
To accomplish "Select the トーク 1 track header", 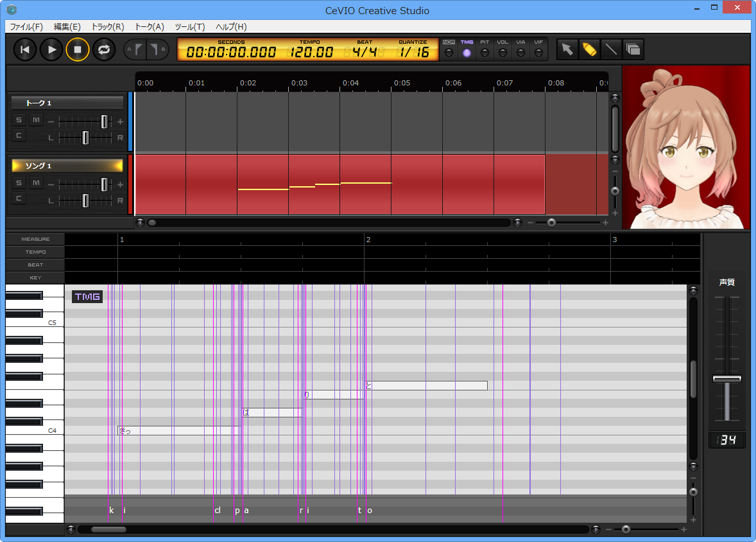I will click(67, 103).
